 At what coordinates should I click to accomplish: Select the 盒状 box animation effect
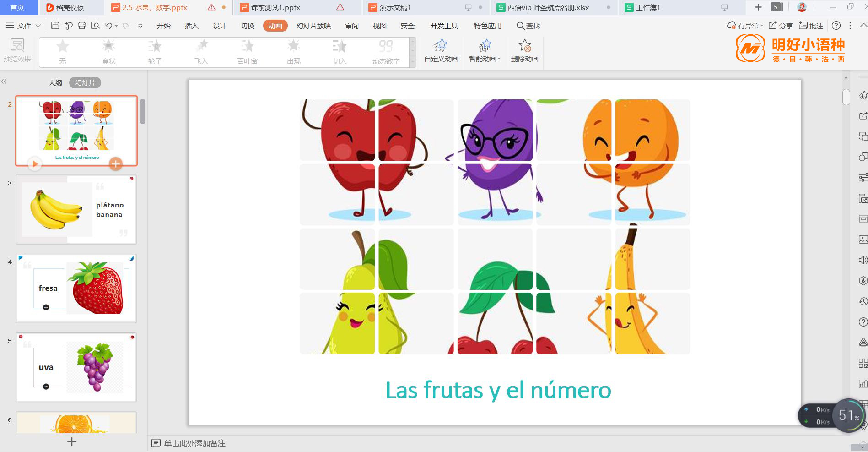tap(108, 52)
